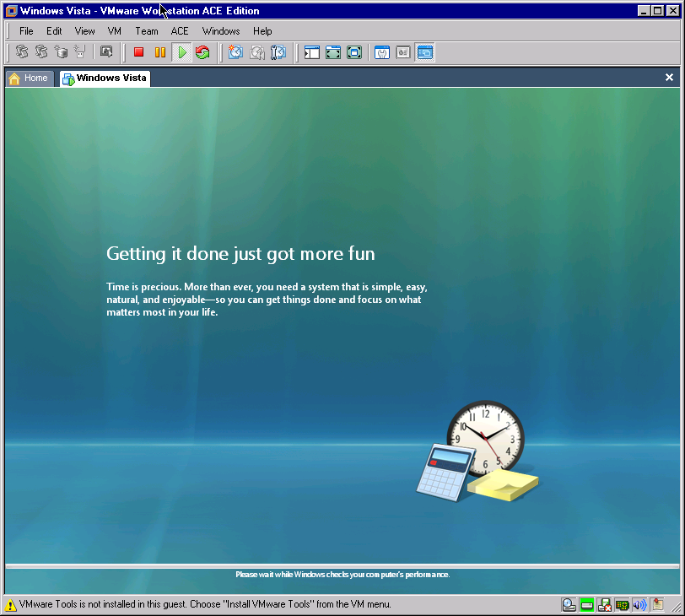Click the window resize grip corner
The width and height of the screenshot is (685, 616).
pos(677,608)
